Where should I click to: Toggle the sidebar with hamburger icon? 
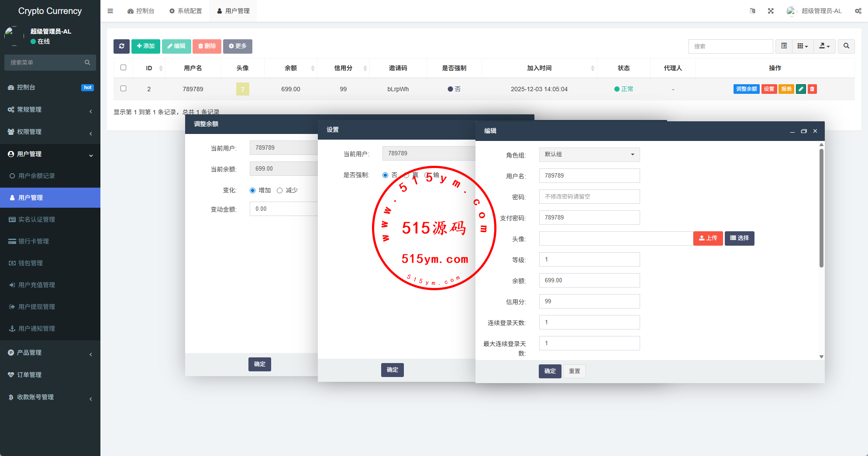click(110, 11)
